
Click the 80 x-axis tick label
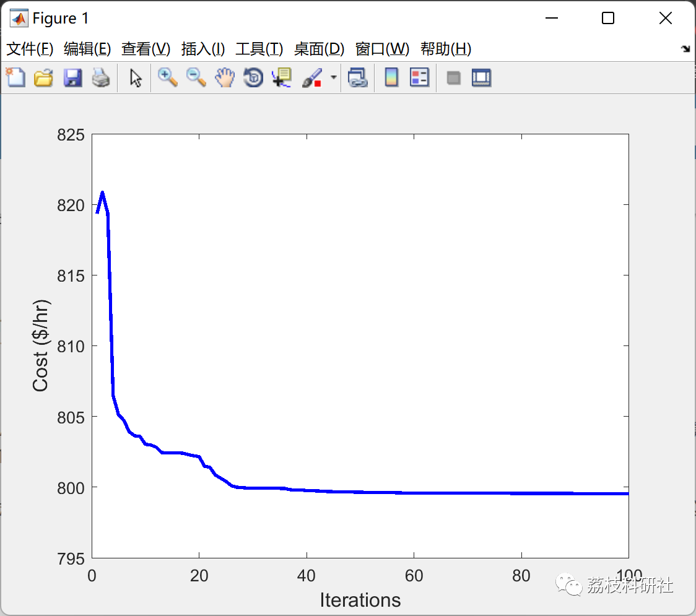[521, 576]
